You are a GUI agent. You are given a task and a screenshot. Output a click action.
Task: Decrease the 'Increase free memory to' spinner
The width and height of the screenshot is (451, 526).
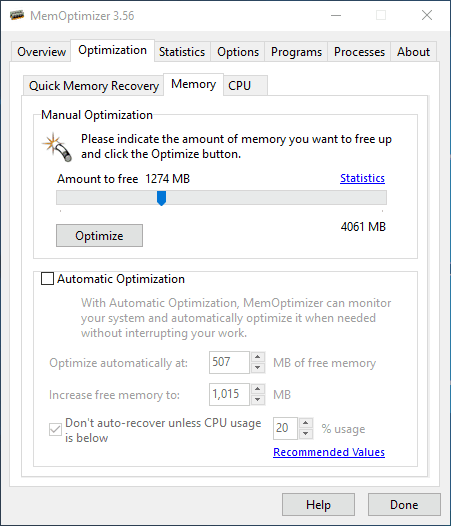(x=258, y=400)
